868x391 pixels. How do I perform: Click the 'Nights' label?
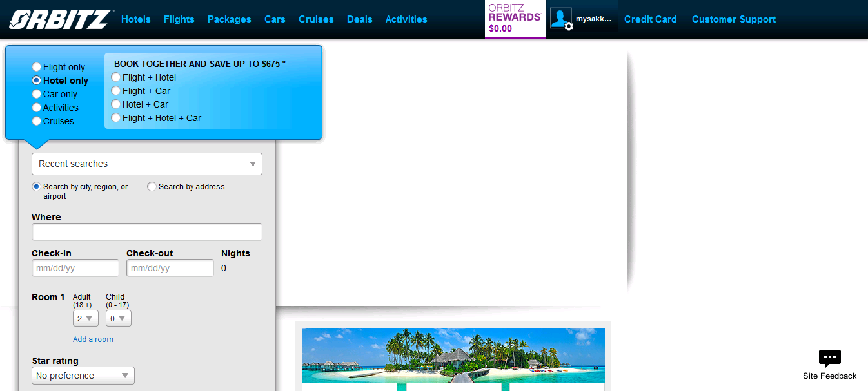235,253
